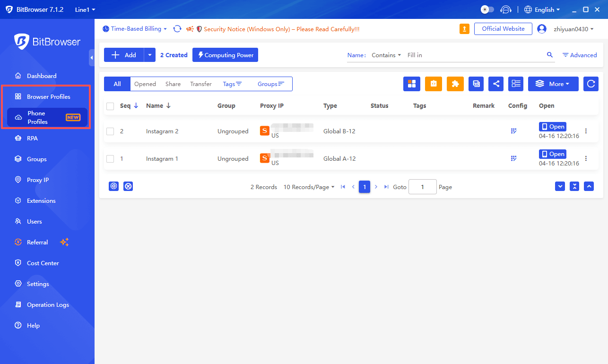Click the refresh list icon
The height and width of the screenshot is (364, 608).
pos(591,84)
